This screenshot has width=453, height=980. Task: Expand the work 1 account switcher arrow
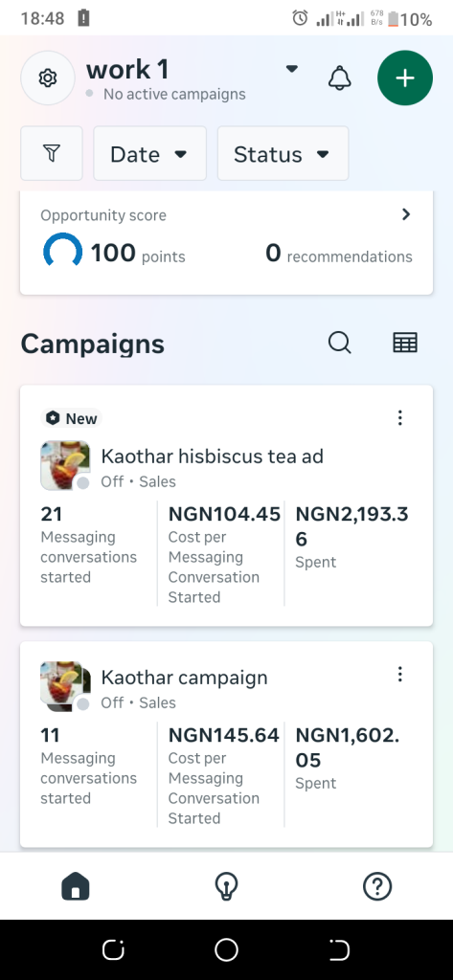click(x=291, y=69)
